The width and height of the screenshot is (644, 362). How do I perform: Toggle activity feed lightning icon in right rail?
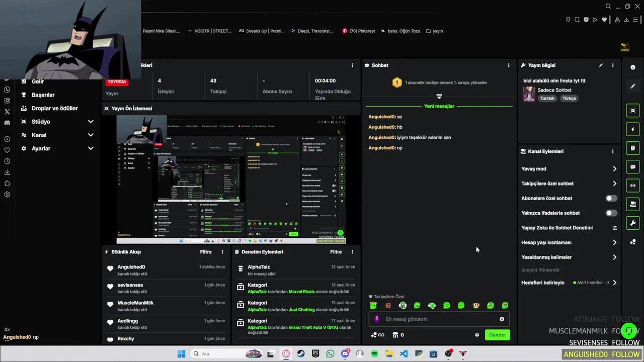pos(633,129)
